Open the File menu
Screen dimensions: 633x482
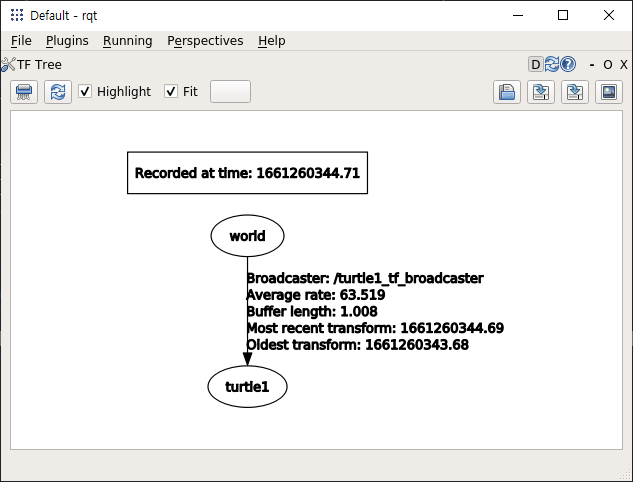(21, 41)
